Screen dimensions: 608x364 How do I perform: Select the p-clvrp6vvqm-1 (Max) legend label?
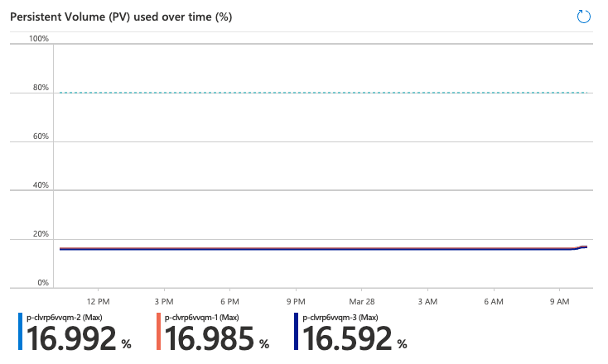pyautogui.click(x=200, y=317)
